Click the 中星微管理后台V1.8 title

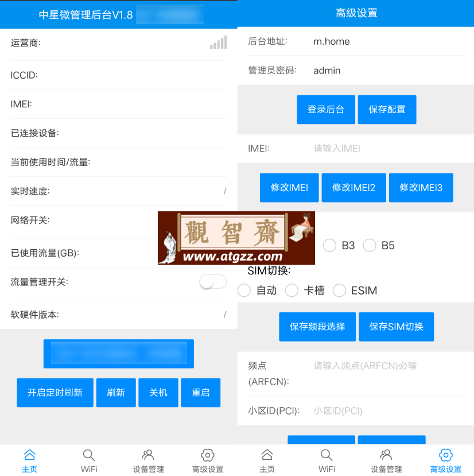point(86,14)
